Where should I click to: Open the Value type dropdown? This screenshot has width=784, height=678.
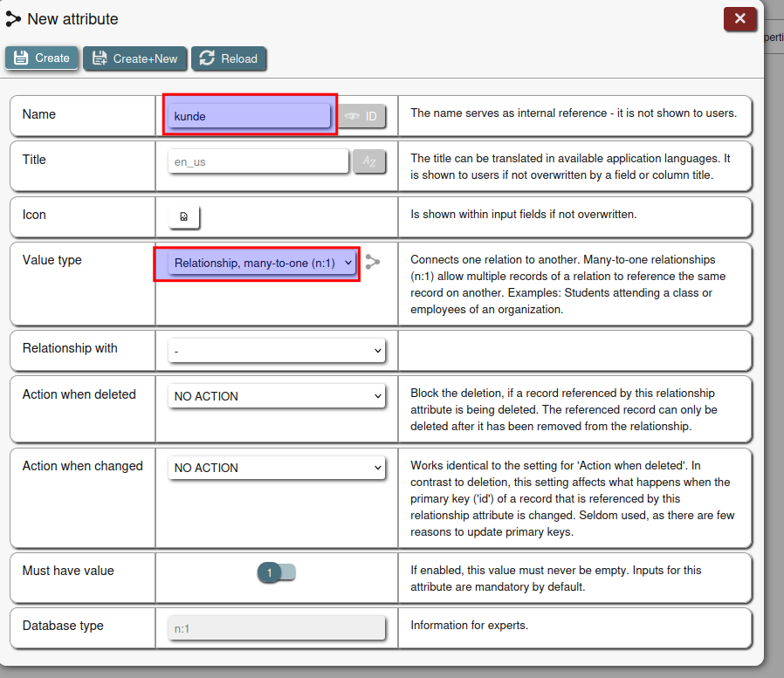(x=262, y=263)
